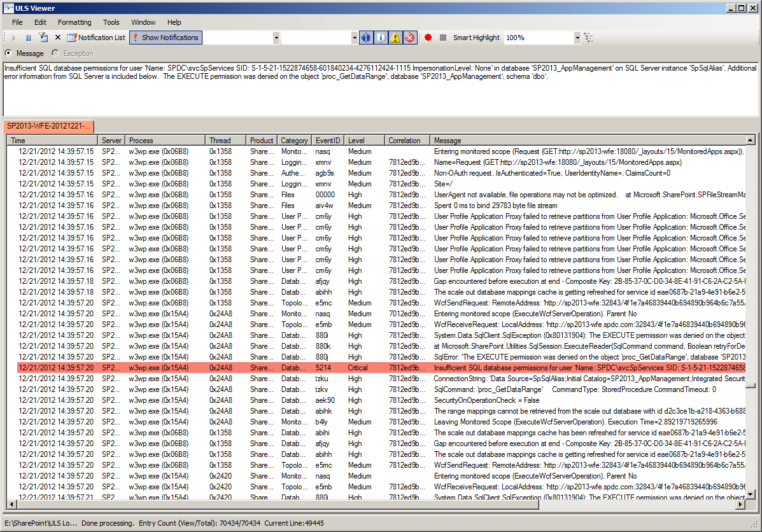Click the horizontal scrollbar right arrow
762x532 pixels.
pos(740,505)
